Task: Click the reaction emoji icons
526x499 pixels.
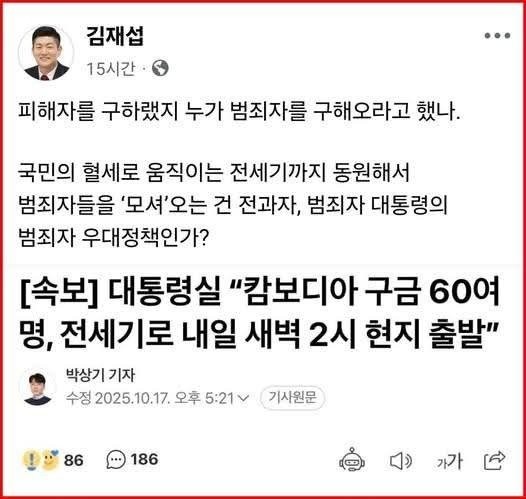Action: click(41, 459)
